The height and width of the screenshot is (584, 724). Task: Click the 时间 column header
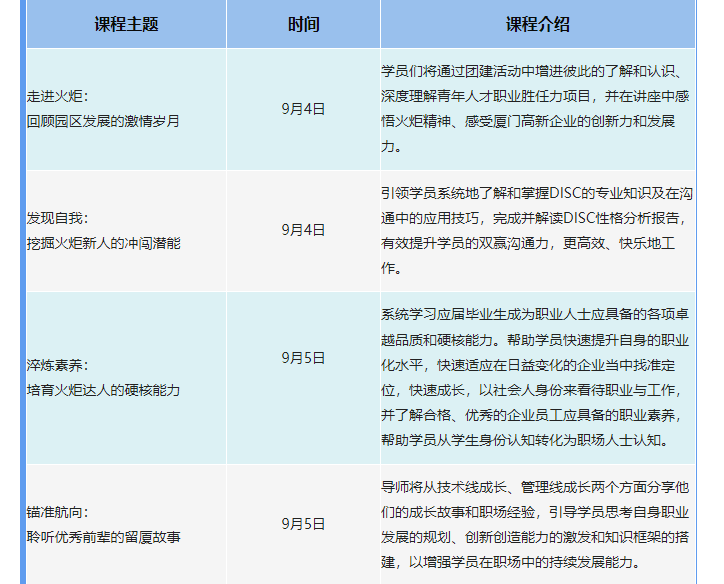point(303,25)
